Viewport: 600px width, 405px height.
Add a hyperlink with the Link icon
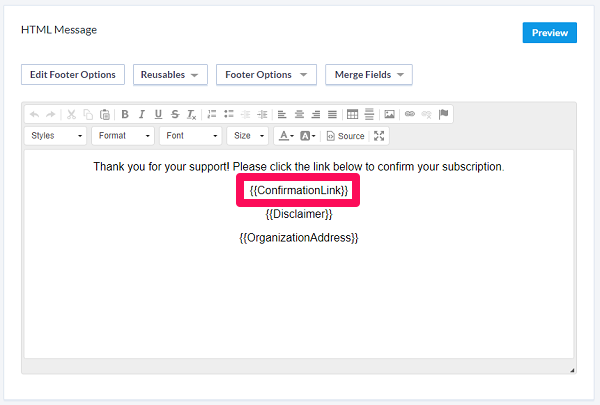tap(410, 114)
